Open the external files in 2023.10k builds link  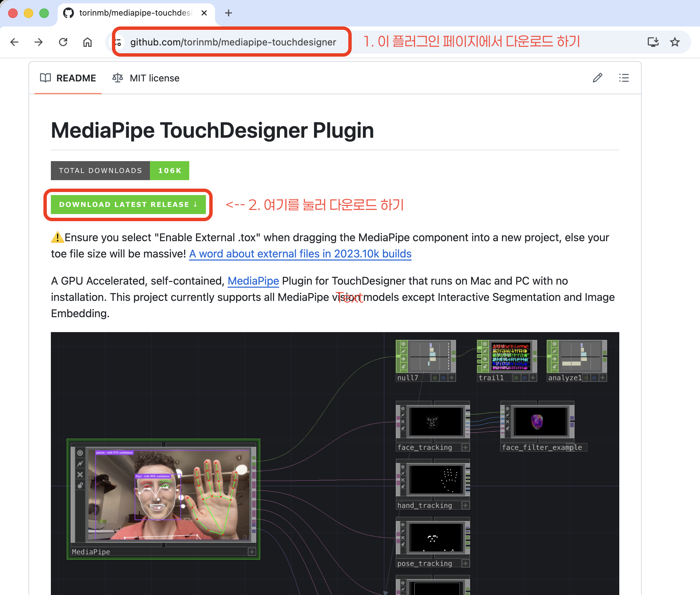300,254
